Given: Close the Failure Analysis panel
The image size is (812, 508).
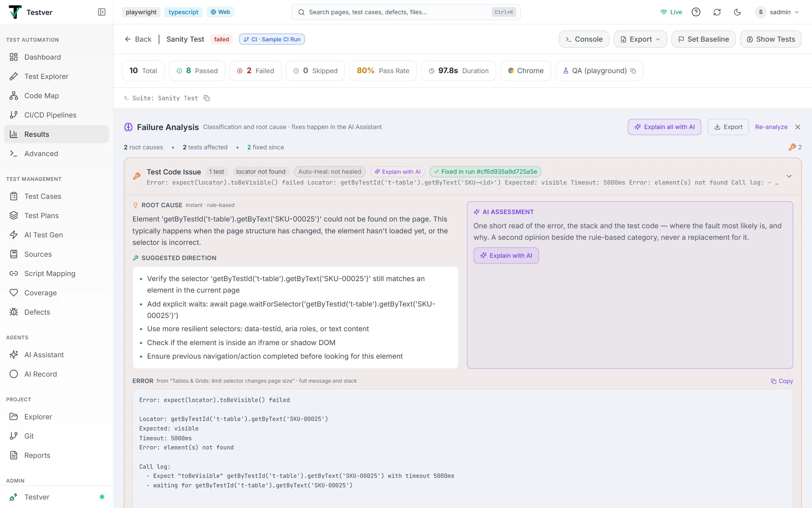Looking at the screenshot, I should pos(798,127).
